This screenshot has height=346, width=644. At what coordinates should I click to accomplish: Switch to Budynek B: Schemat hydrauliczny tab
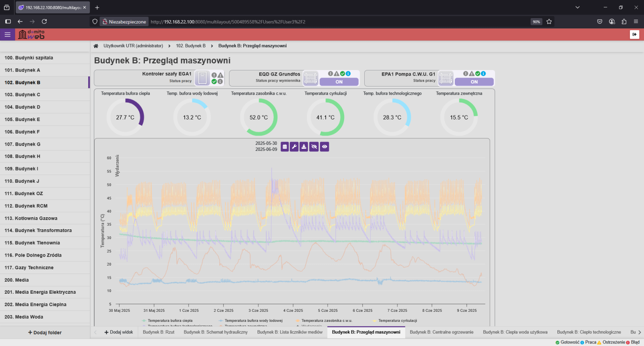point(215,332)
